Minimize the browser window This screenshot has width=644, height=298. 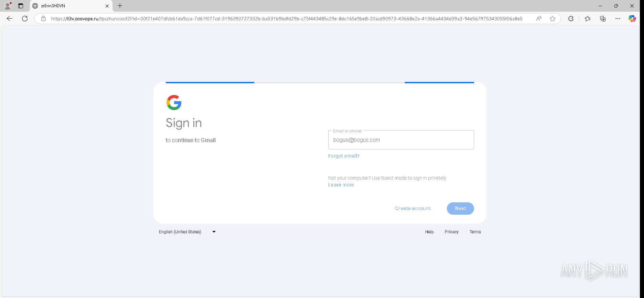click(600, 6)
